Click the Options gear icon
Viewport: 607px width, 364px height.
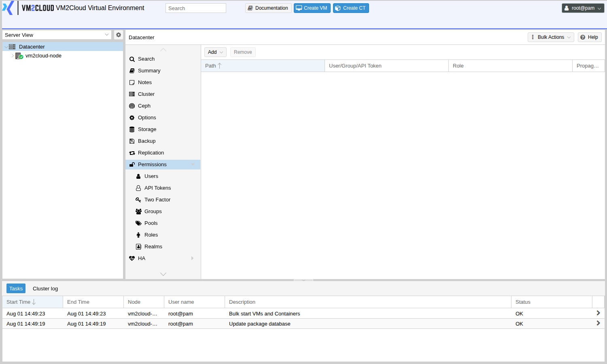tap(132, 118)
